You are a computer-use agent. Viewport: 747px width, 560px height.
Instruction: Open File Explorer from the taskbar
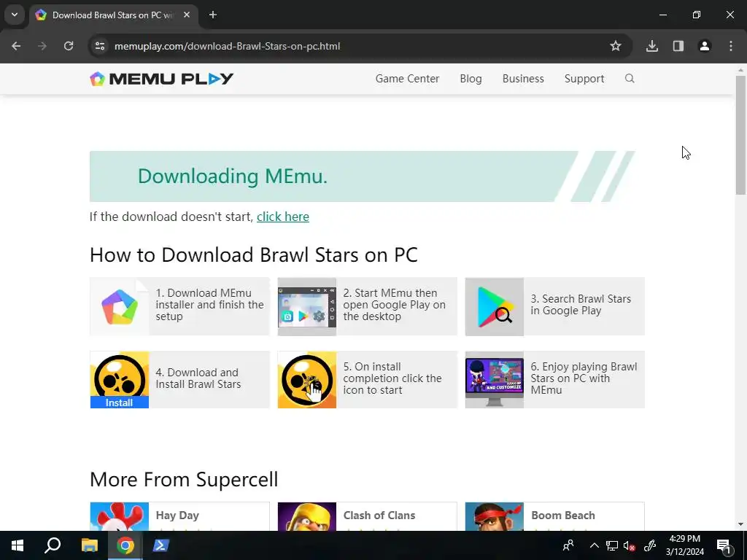(90, 545)
